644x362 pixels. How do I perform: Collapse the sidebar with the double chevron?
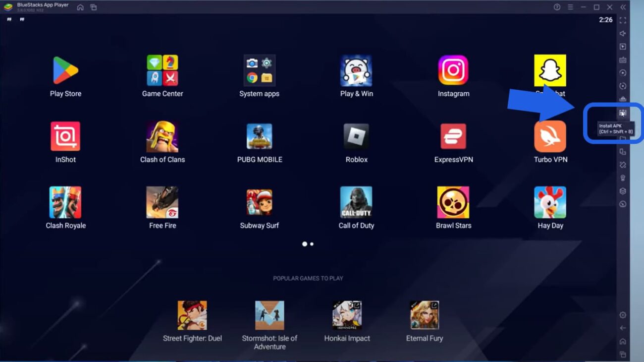point(623,7)
